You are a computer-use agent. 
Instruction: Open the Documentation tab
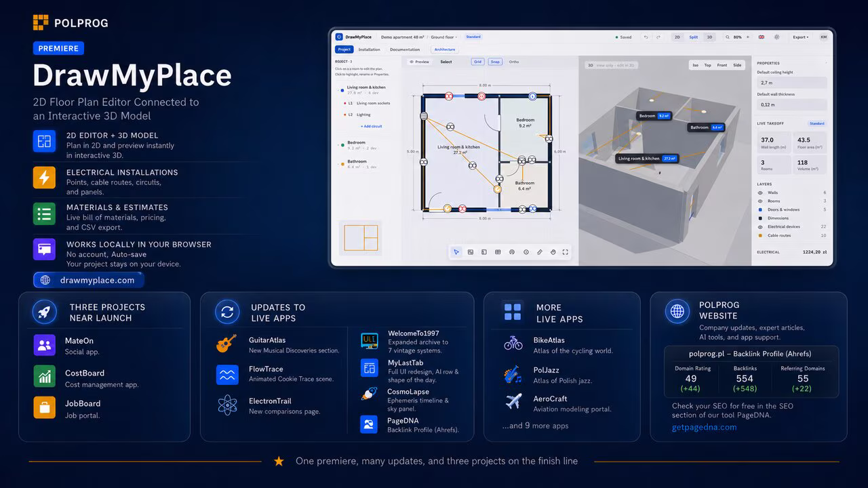coord(405,49)
